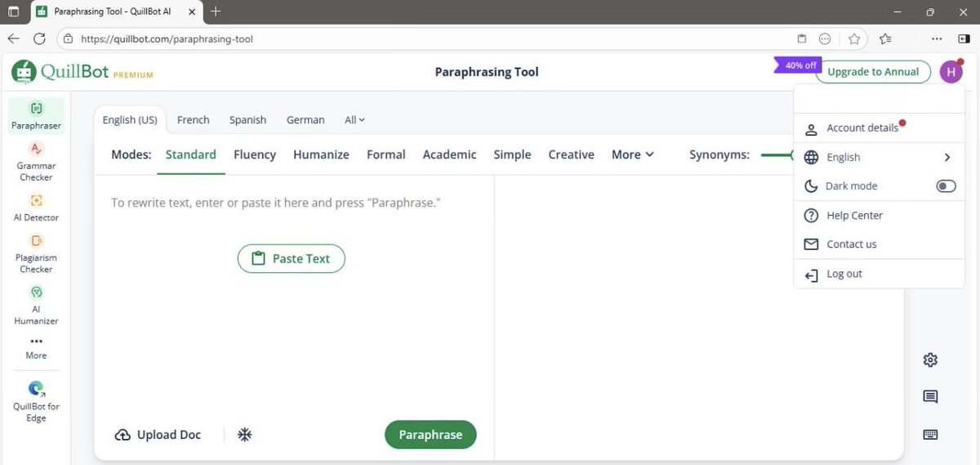Click Upload Doc button
980x465 pixels.
click(158, 435)
